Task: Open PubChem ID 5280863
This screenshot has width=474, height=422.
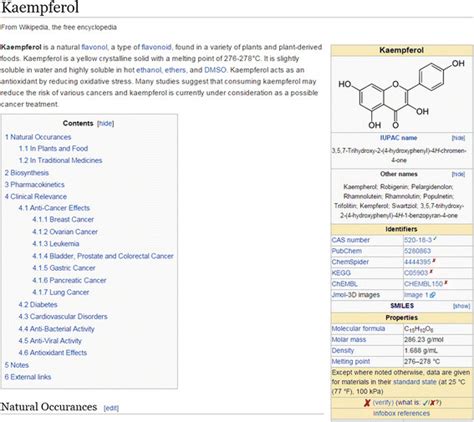Action: point(417,251)
